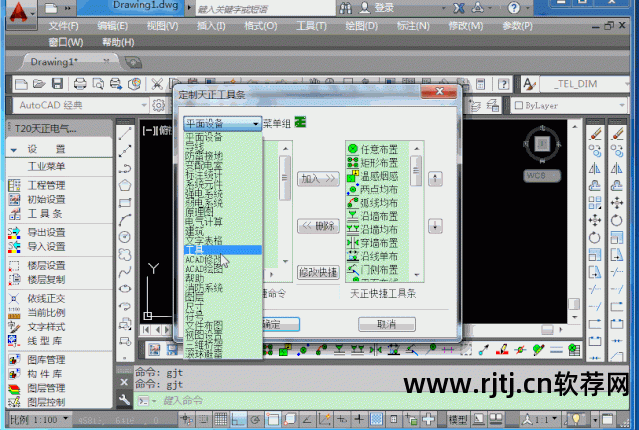This screenshot has width=639, height=430.
Task: Select the Rectangle draw tool
Action: pos(125,203)
